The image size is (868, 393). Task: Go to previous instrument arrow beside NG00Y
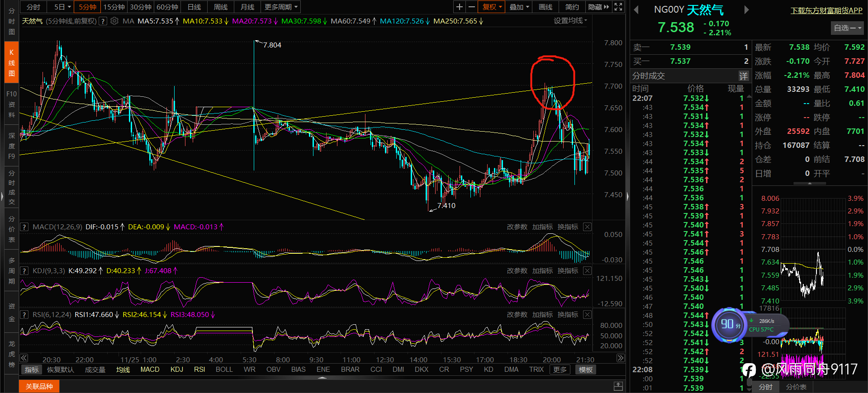[636, 9]
